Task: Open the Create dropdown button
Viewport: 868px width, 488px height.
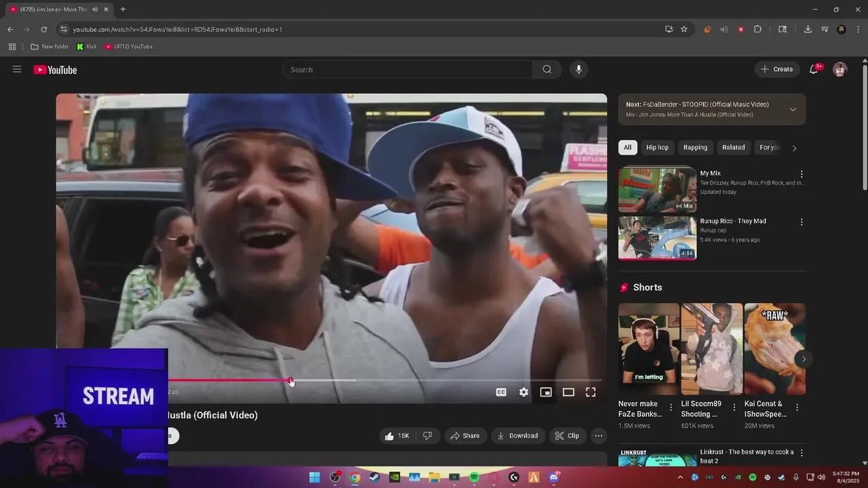Action: [x=776, y=69]
